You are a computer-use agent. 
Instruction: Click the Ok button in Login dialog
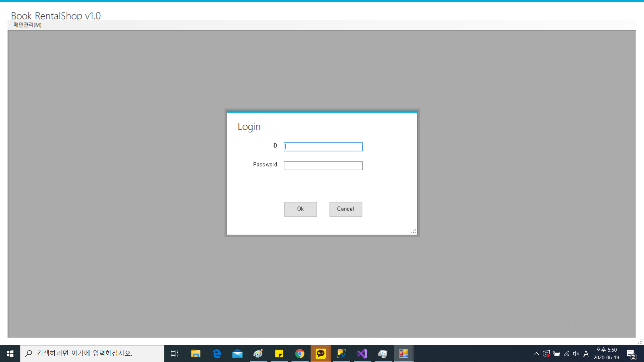(300, 209)
